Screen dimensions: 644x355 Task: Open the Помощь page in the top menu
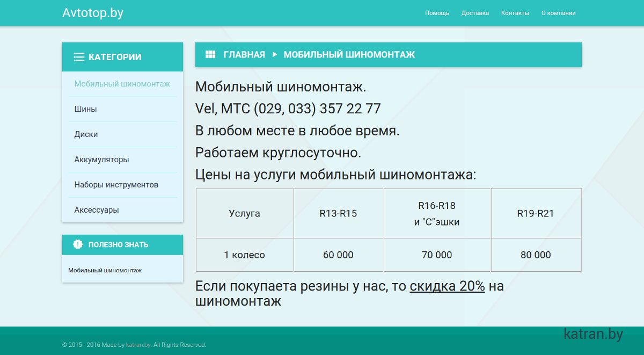click(437, 13)
